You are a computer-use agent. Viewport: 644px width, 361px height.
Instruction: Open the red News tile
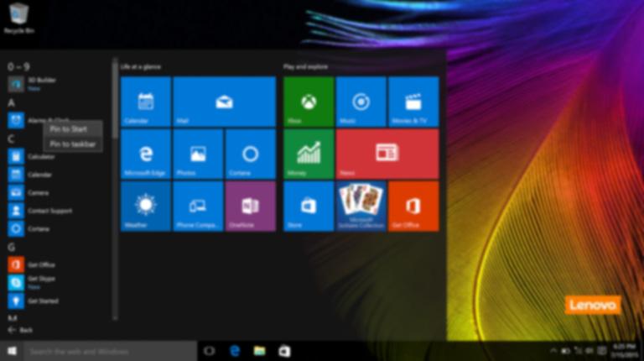(387, 154)
